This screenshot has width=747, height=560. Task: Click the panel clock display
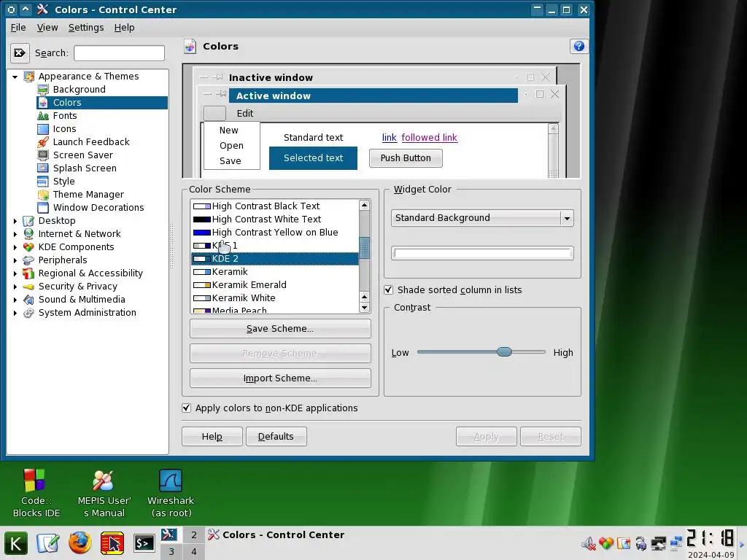click(x=711, y=538)
